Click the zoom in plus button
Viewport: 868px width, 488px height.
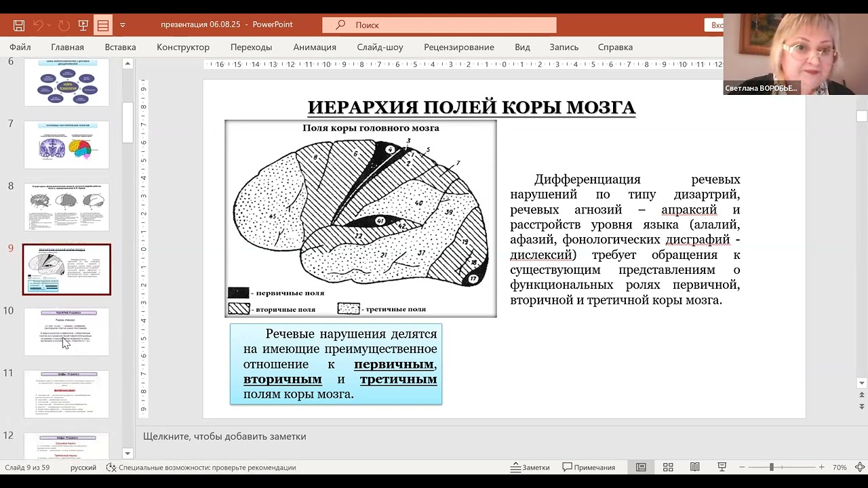tap(822, 468)
